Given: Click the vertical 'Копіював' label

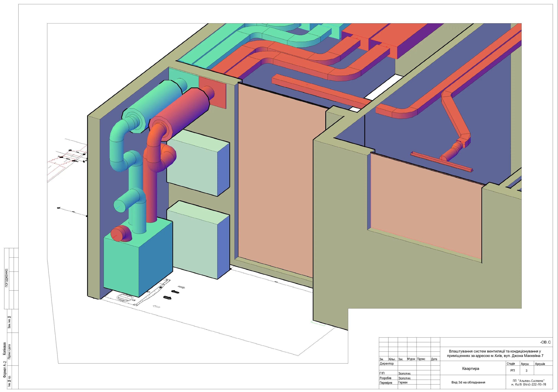Looking at the screenshot, I should point(4,349).
